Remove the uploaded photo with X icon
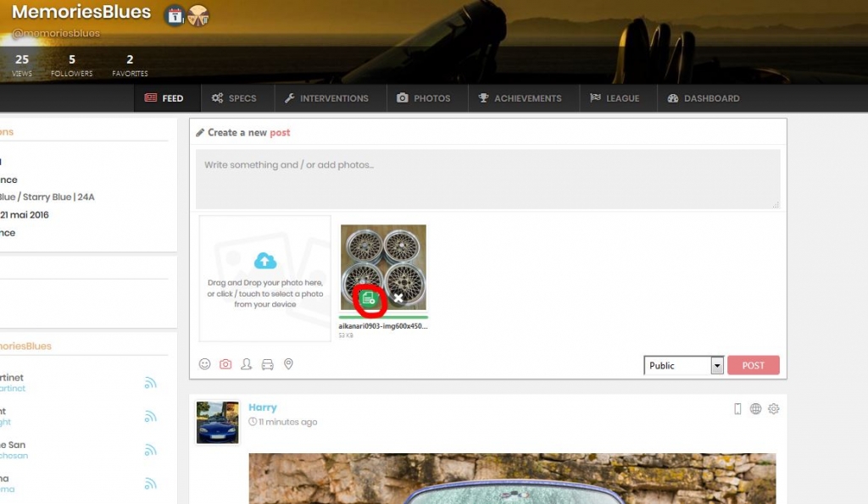Screen dimensions: 868x504 (398, 298)
